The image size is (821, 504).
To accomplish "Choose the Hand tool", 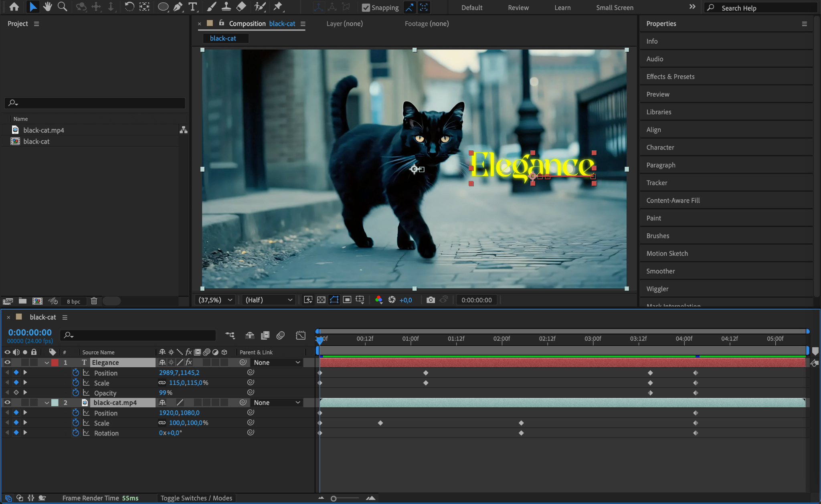I will click(x=47, y=7).
